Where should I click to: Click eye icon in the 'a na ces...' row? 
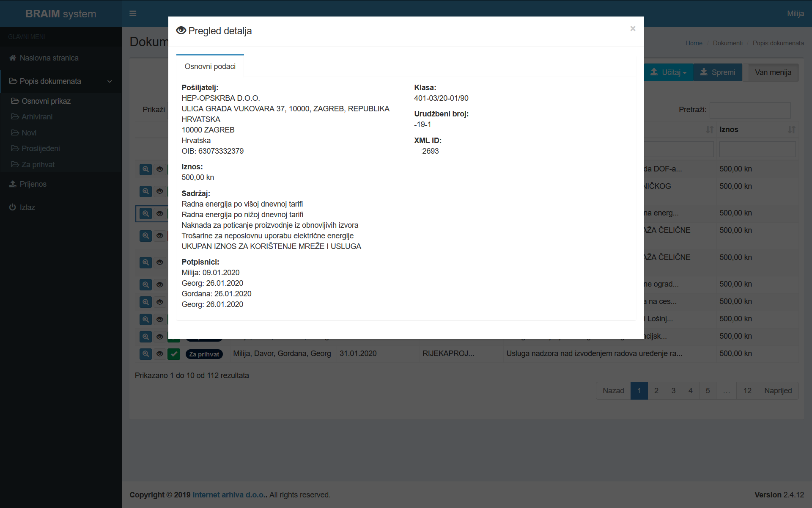point(159,302)
